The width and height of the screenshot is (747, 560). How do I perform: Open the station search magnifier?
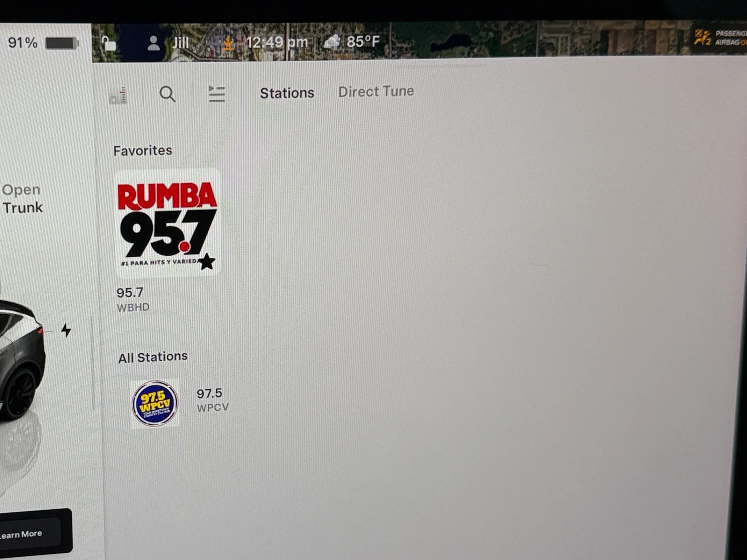[167, 94]
